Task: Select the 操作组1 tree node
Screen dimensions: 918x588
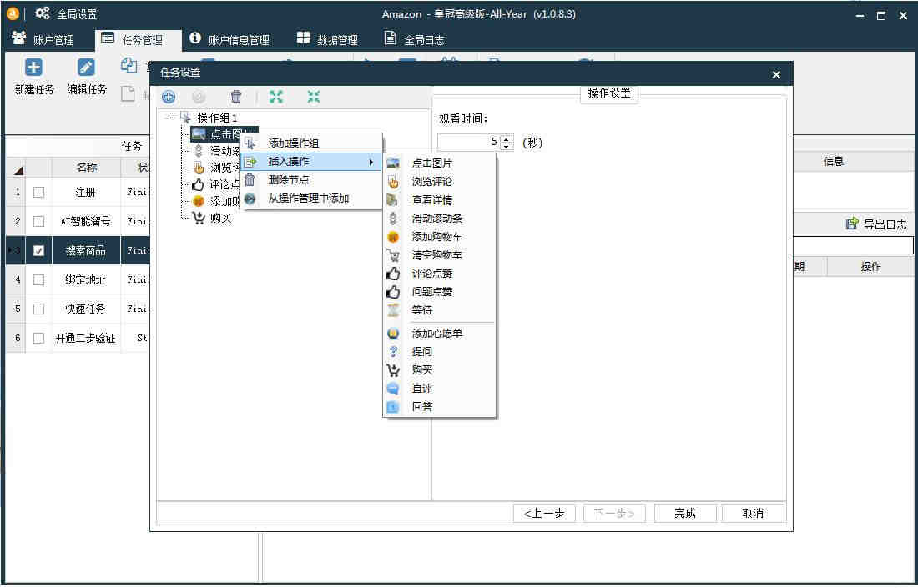Action: [x=217, y=118]
